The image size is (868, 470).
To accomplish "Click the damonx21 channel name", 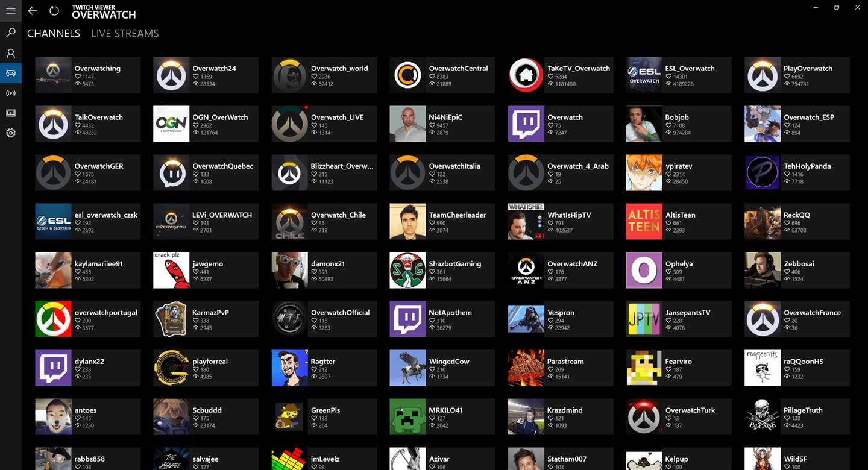I will (328, 264).
